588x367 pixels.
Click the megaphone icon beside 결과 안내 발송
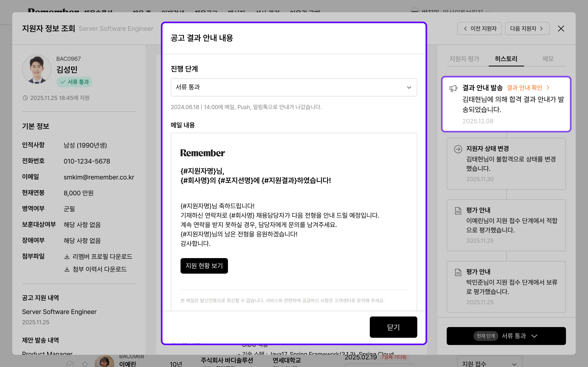tap(453, 88)
